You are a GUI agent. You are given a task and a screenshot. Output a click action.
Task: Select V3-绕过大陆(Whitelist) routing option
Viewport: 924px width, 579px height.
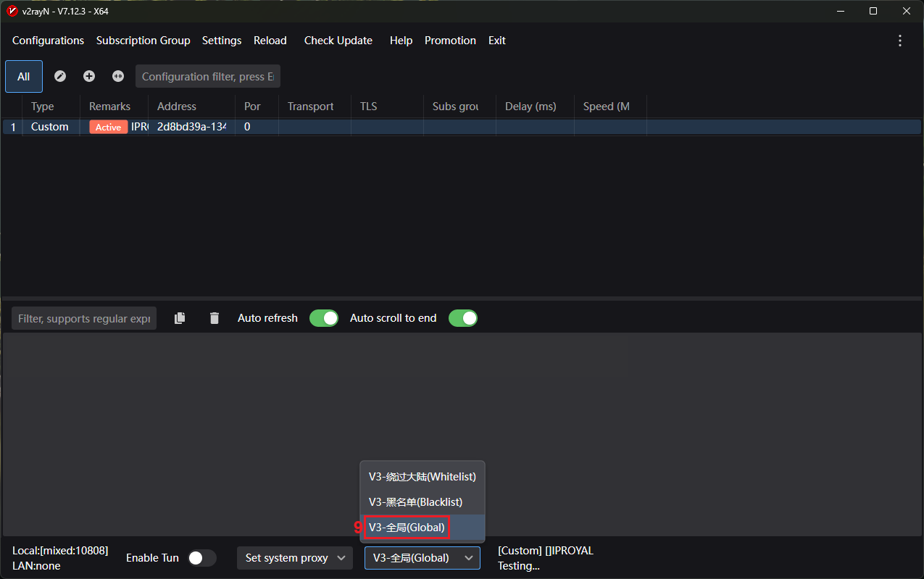[422, 477]
